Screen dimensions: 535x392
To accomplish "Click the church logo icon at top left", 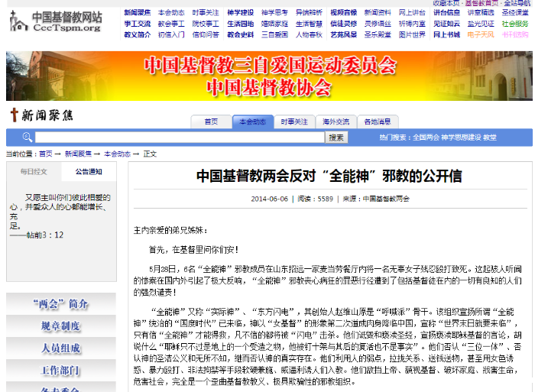I will click(x=18, y=21).
